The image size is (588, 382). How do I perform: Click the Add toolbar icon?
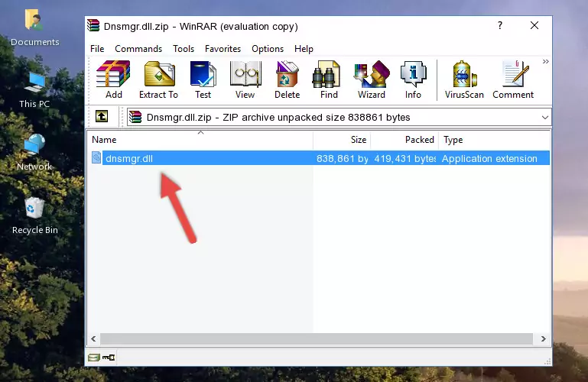tap(113, 79)
